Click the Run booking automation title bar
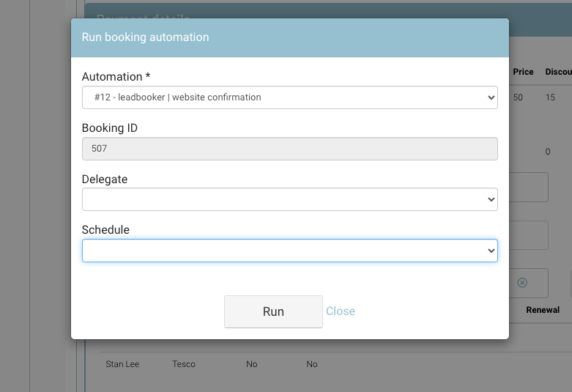The height and width of the screenshot is (392, 572). (x=289, y=37)
